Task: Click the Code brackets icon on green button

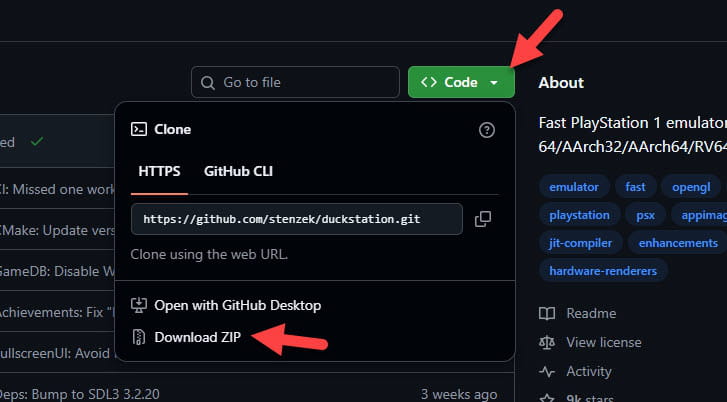Action: (429, 82)
